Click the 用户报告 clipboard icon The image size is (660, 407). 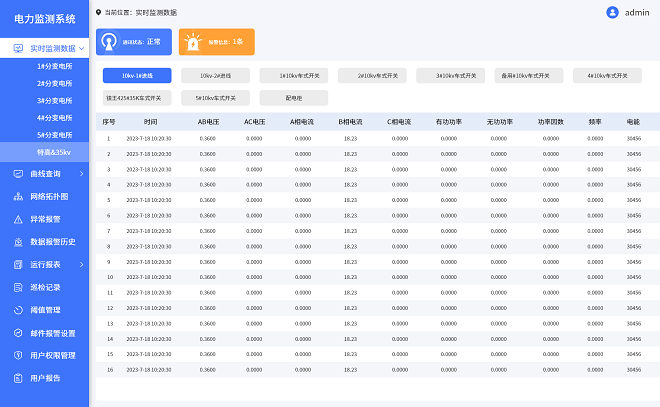[x=18, y=378]
